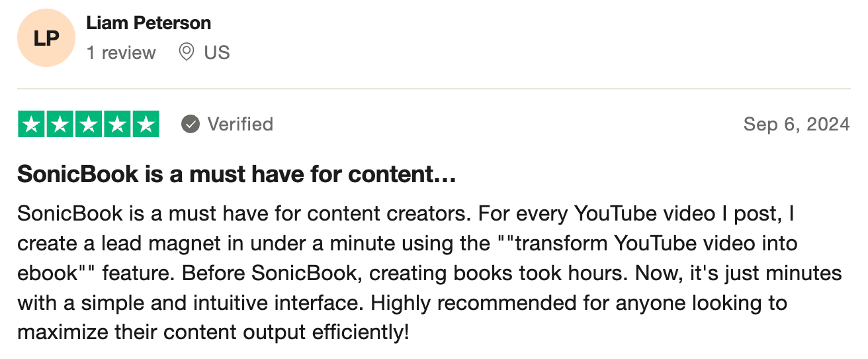This screenshot has width=868, height=359.
Task: Click the fifth green rating star
Action: (x=145, y=125)
